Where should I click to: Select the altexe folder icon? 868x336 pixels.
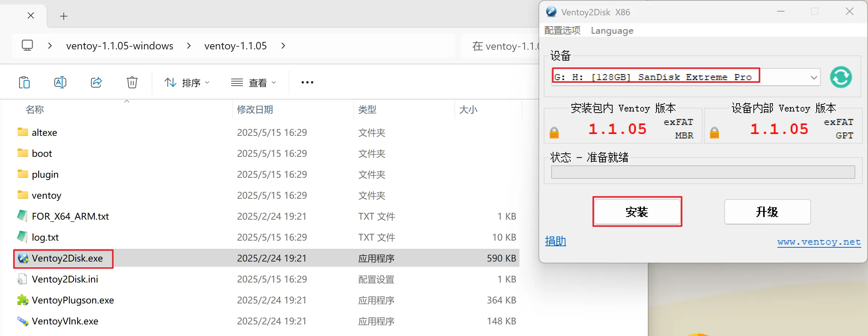point(23,132)
